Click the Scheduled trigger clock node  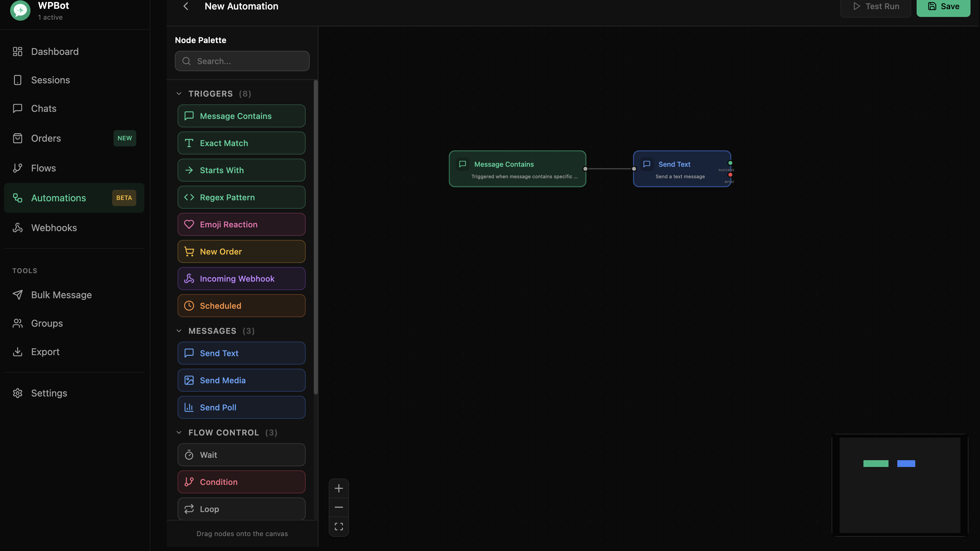[241, 306]
